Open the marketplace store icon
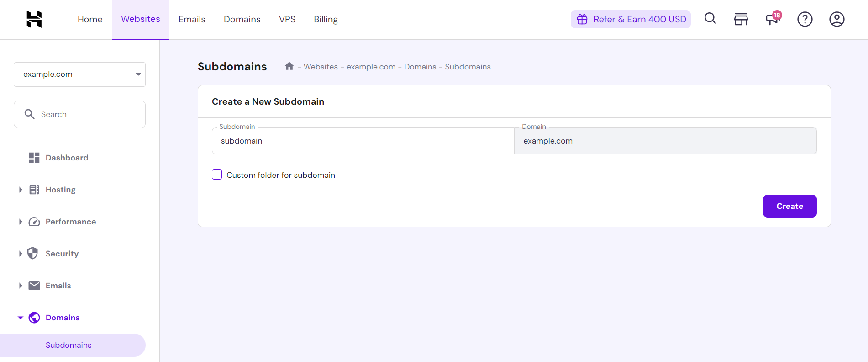868x362 pixels. pos(741,19)
